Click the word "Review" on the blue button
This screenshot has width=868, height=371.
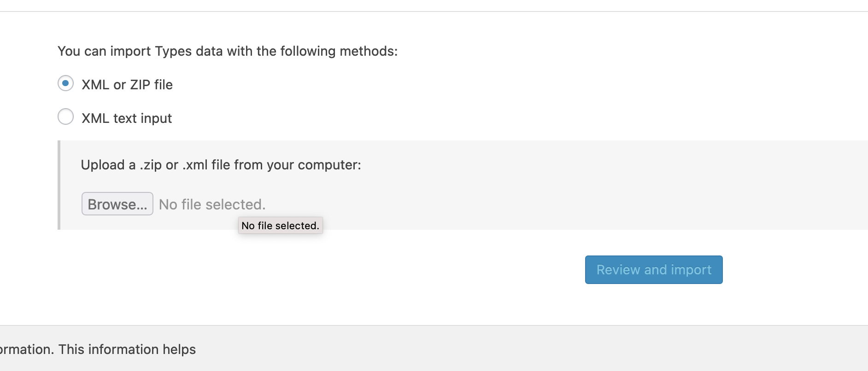618,270
